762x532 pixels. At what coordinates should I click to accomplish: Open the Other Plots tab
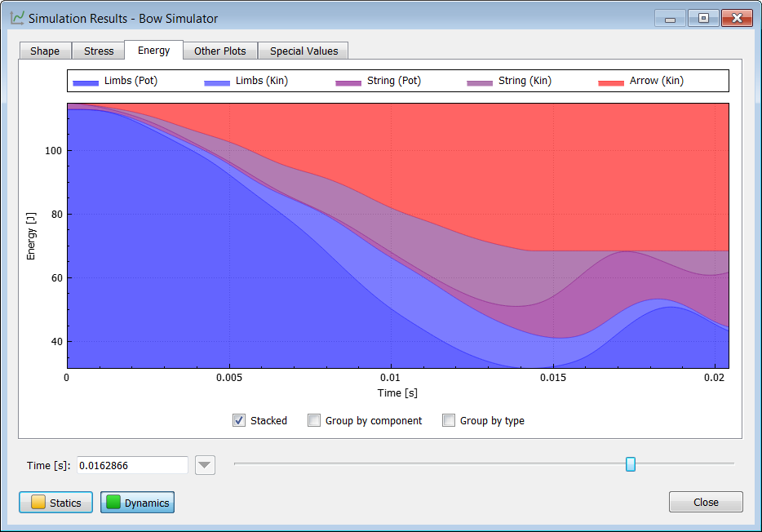(x=220, y=51)
